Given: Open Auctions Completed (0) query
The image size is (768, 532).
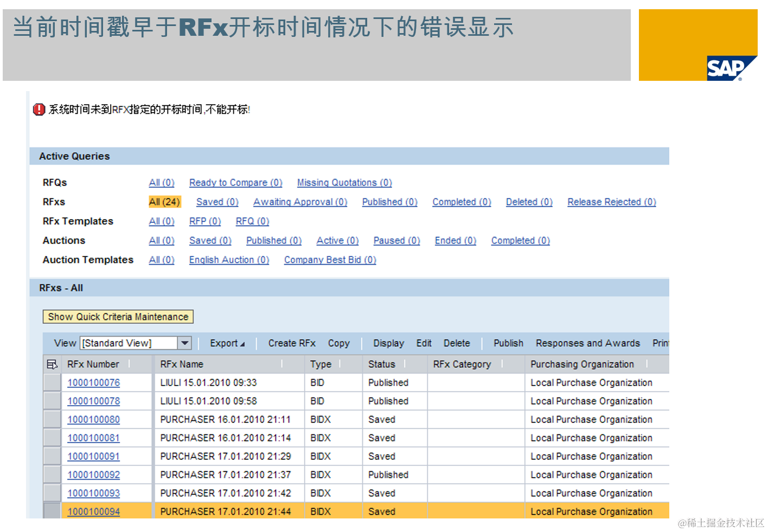Looking at the screenshot, I should 521,240.
